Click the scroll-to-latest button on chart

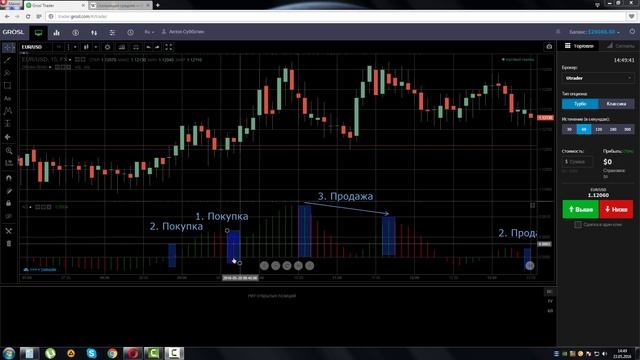pyautogui.click(x=530, y=266)
